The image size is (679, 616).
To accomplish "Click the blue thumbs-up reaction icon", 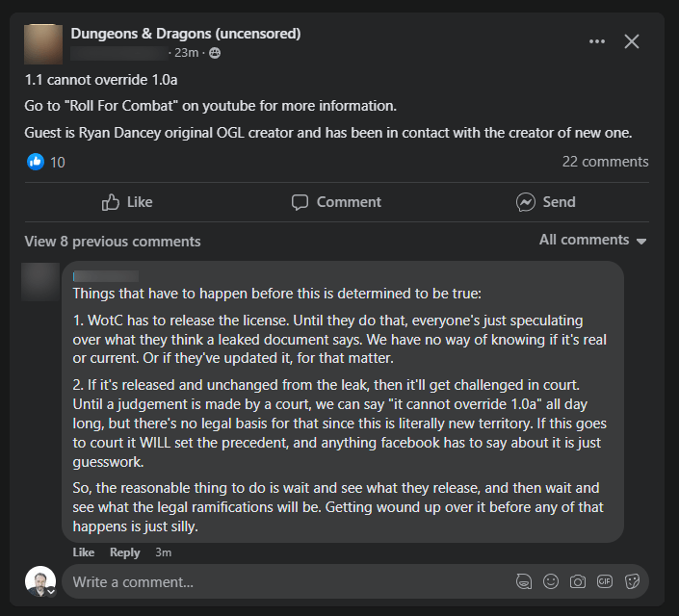I will pos(36,162).
